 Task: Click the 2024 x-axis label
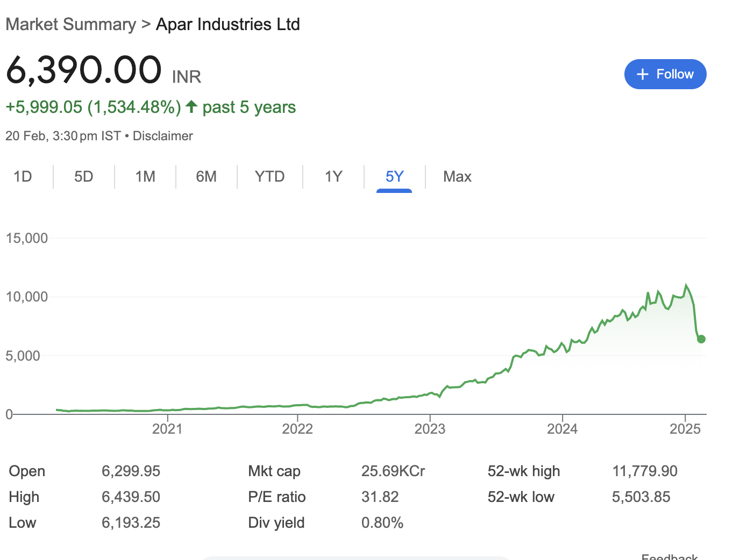pos(562,429)
